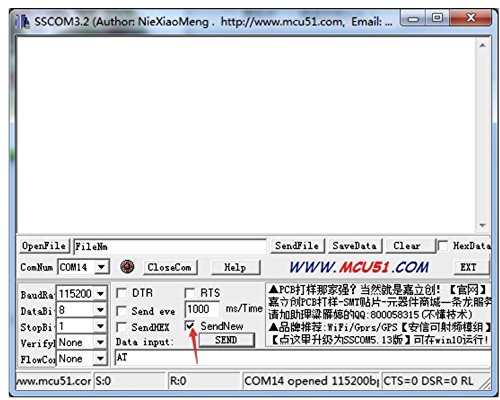Click the red port status indicator light

pyautogui.click(x=127, y=267)
